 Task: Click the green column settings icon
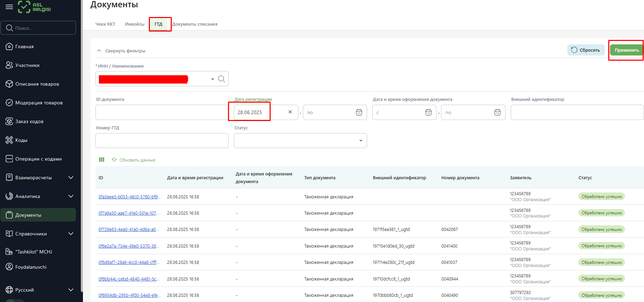pyautogui.click(x=102, y=160)
